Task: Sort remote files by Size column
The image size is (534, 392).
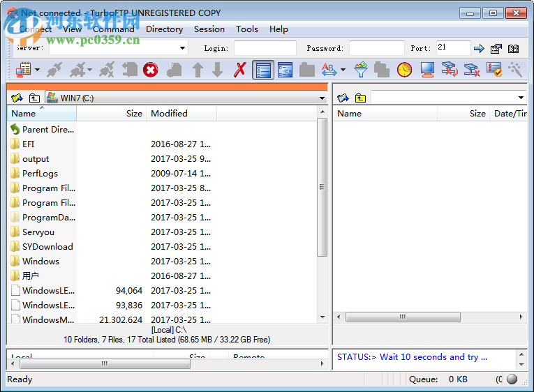Action: pyautogui.click(x=463, y=113)
